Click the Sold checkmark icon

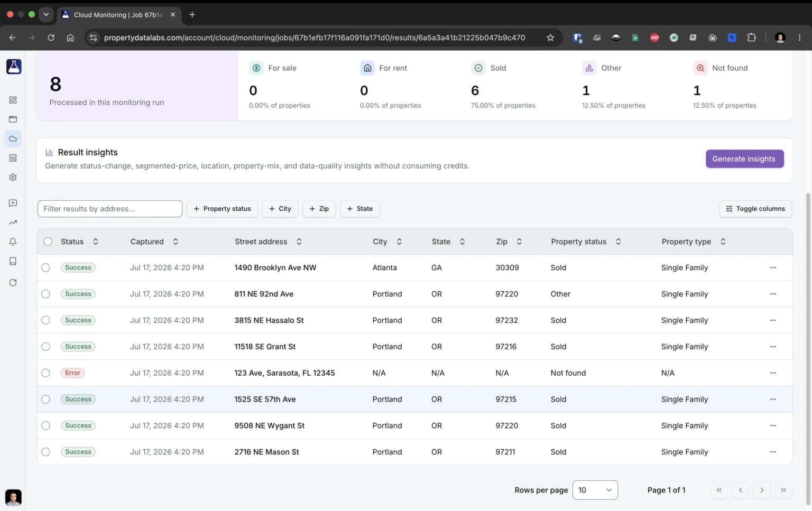coord(478,68)
